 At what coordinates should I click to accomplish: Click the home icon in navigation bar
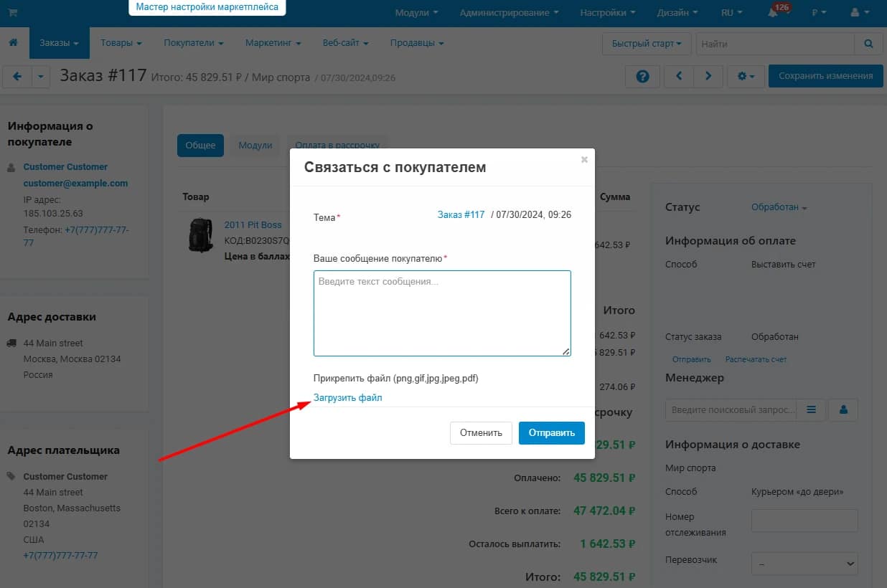(x=13, y=43)
